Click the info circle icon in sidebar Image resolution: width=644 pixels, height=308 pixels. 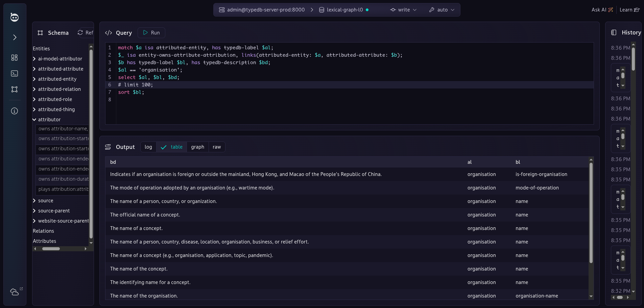(x=15, y=111)
